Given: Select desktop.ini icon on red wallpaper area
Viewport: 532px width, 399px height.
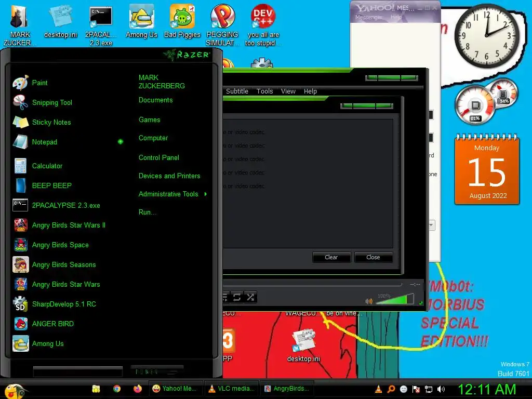Looking at the screenshot, I should coord(303,345).
